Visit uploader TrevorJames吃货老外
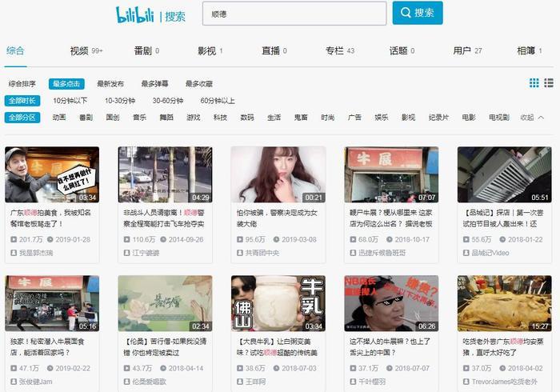The image size is (560, 392). coord(500,382)
